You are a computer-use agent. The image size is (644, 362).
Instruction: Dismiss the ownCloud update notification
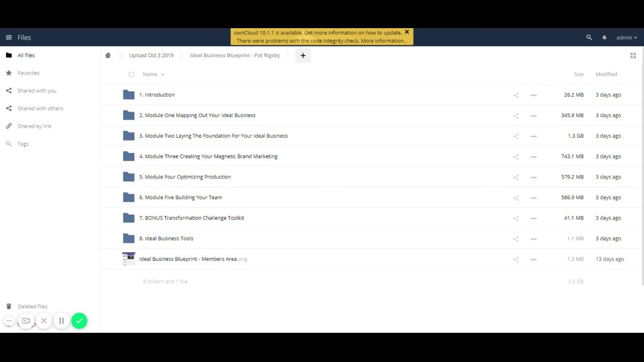(x=407, y=32)
